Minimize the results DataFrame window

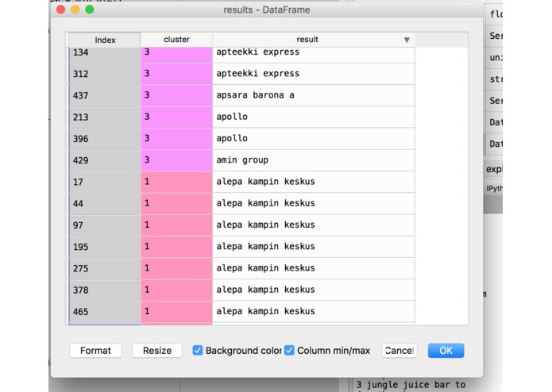(75, 10)
